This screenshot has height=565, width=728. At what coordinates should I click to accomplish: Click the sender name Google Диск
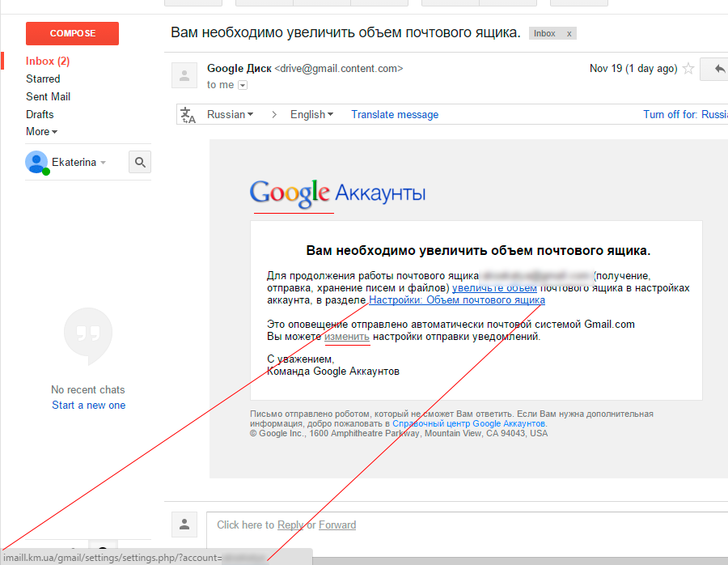click(x=239, y=68)
